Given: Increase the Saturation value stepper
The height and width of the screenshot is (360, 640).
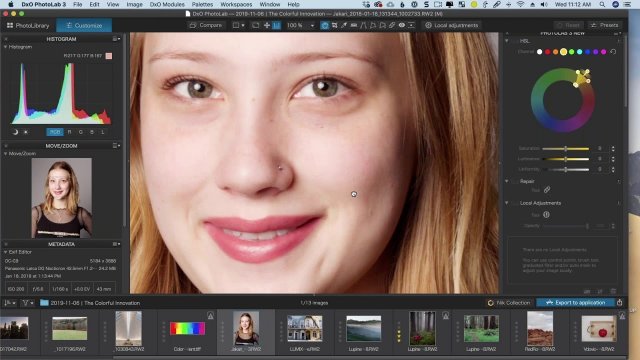Looking at the screenshot, I should (613, 147).
